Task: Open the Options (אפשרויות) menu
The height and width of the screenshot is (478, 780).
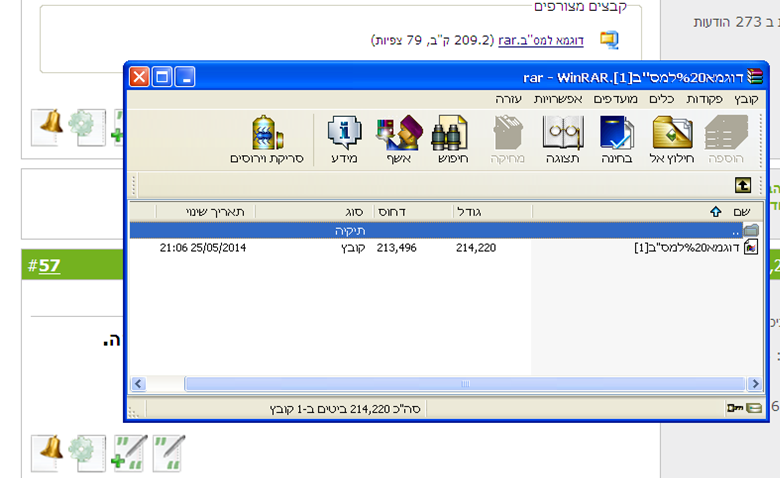Action: (x=558, y=99)
